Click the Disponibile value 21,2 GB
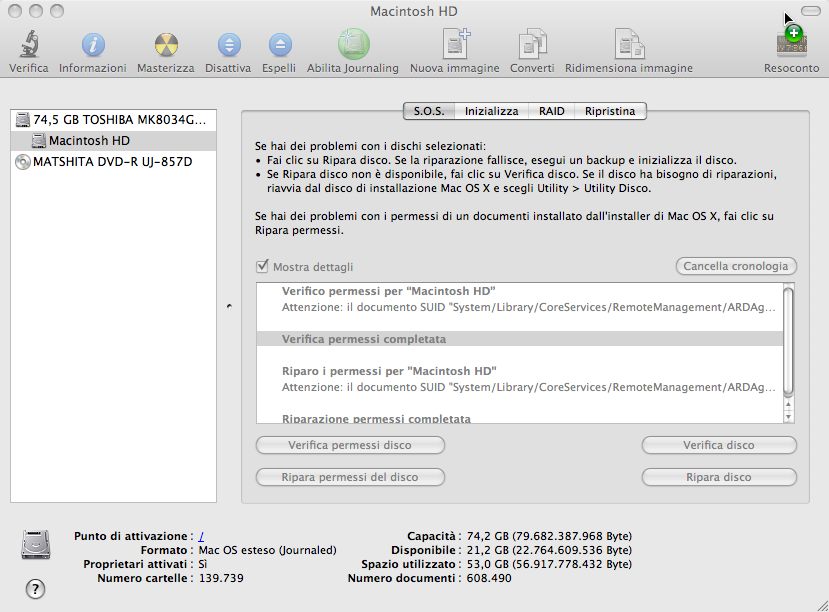The width and height of the screenshot is (829, 612). click(x=549, y=550)
